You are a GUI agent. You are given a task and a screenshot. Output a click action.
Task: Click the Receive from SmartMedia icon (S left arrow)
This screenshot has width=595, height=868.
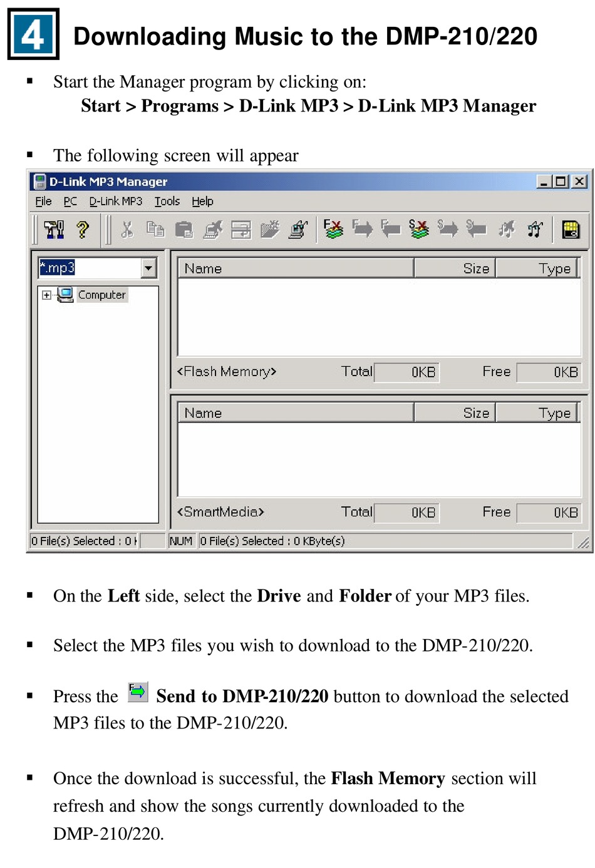click(477, 229)
